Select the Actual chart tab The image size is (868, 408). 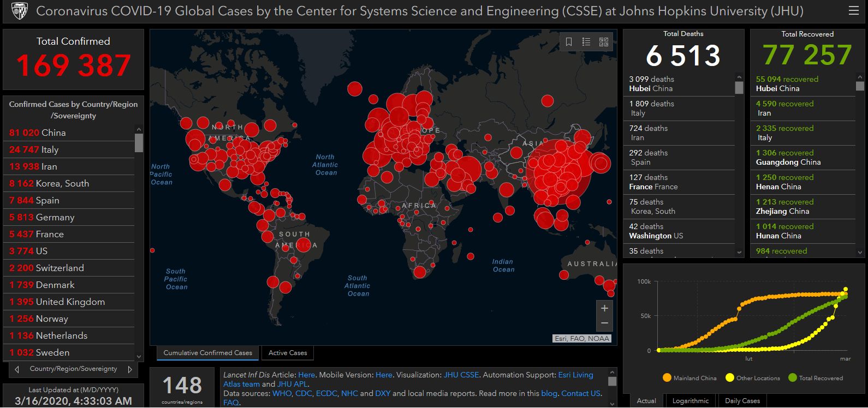click(x=646, y=401)
